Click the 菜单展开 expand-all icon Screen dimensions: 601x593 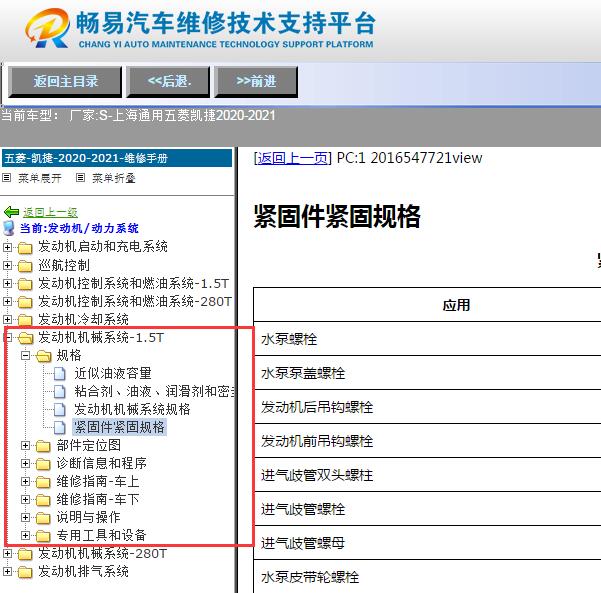7,177
